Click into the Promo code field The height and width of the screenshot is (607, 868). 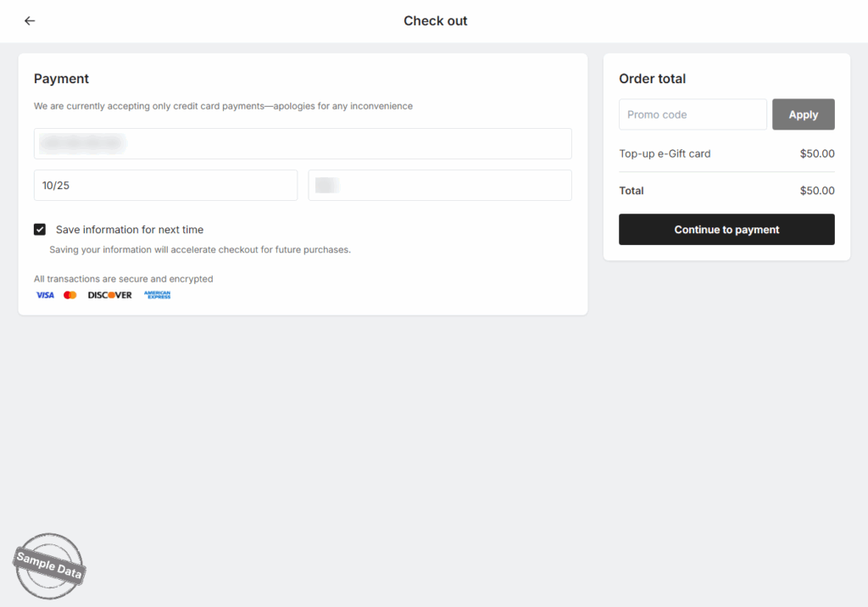(x=693, y=114)
